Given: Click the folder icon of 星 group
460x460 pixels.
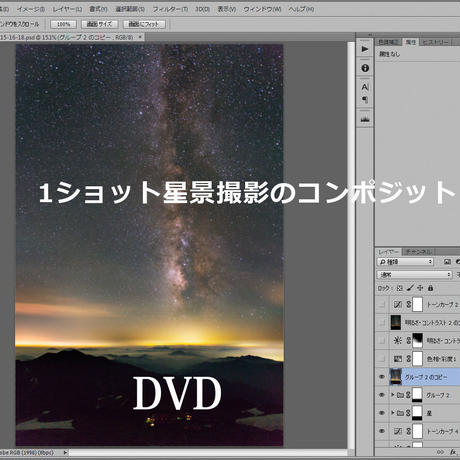Looking at the screenshot, I should (x=400, y=413).
